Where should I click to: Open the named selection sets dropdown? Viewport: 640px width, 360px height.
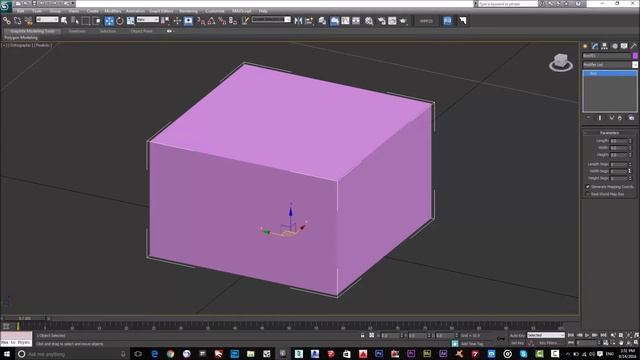click(271, 20)
